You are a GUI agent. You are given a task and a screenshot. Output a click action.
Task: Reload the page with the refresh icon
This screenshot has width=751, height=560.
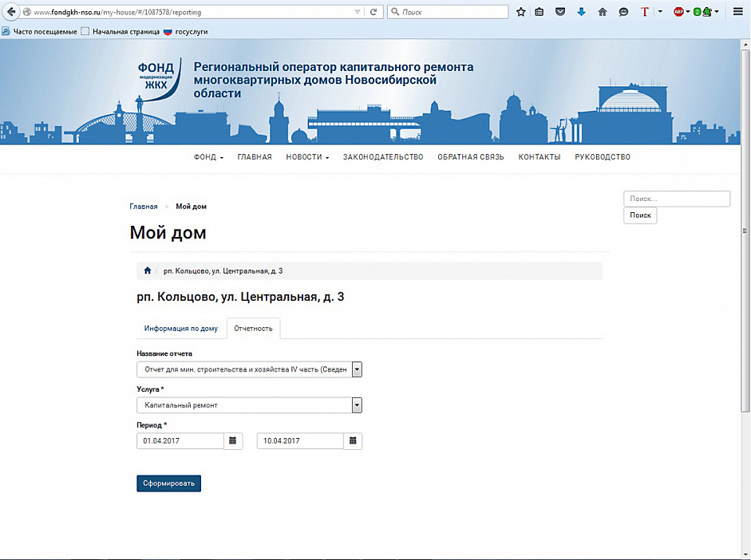[374, 12]
